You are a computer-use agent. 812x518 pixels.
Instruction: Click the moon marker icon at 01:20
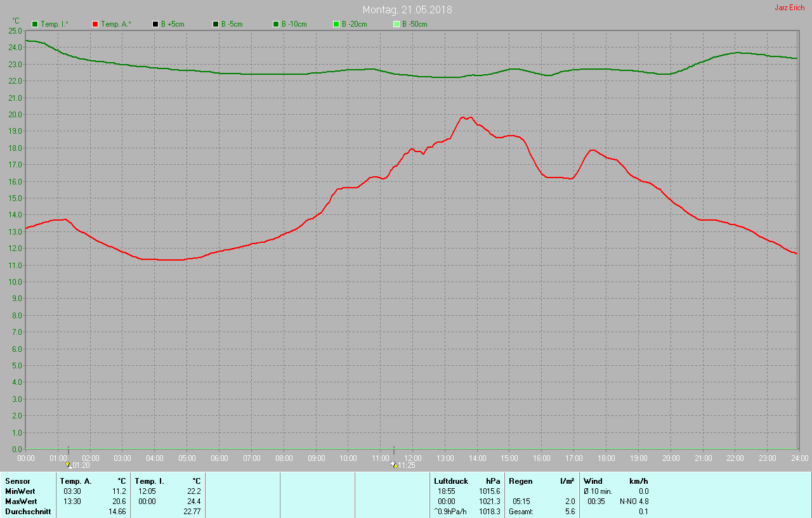click(68, 465)
